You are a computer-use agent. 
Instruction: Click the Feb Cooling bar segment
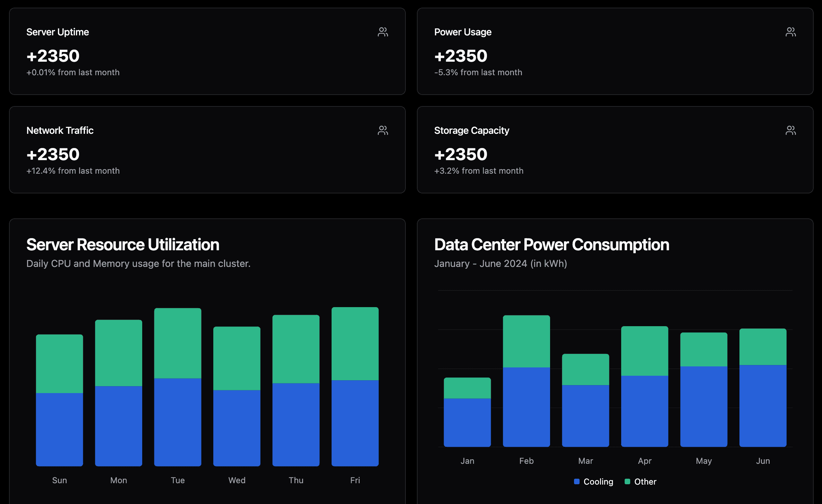pos(526,407)
